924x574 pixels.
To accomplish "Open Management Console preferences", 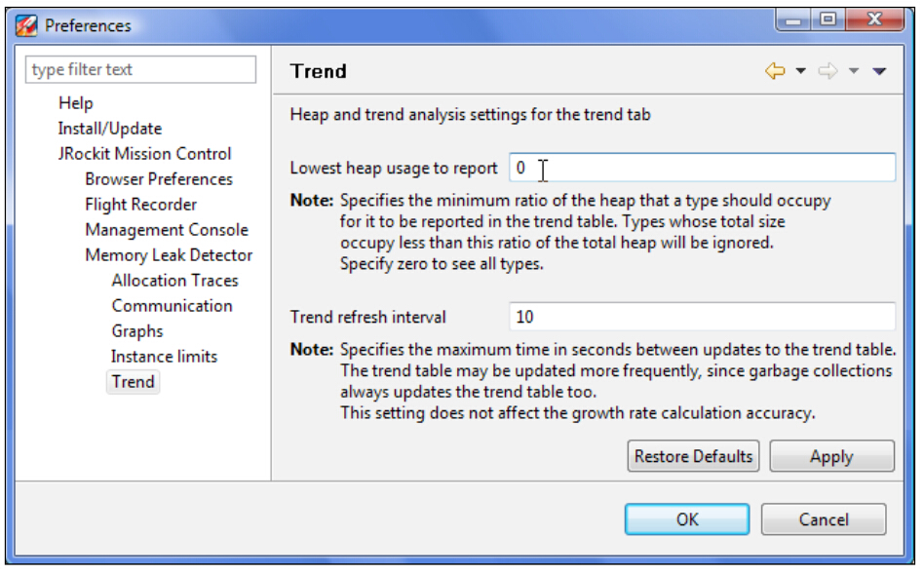I will [166, 230].
